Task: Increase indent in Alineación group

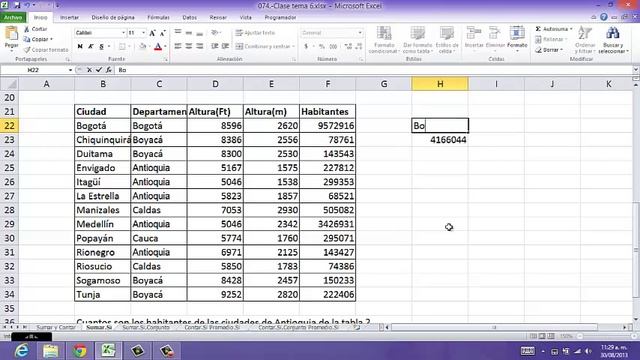Action: tap(225, 47)
